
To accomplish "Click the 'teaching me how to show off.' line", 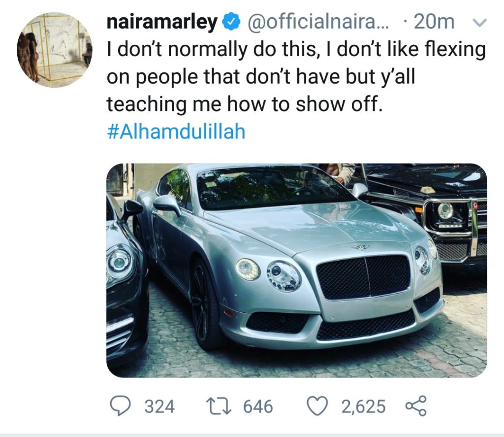I will click(x=245, y=104).
